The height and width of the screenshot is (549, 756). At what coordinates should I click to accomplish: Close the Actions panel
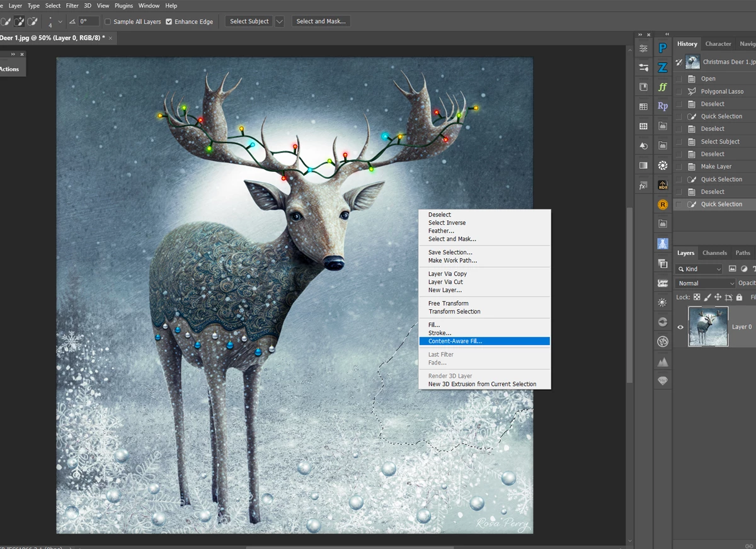pos(22,54)
